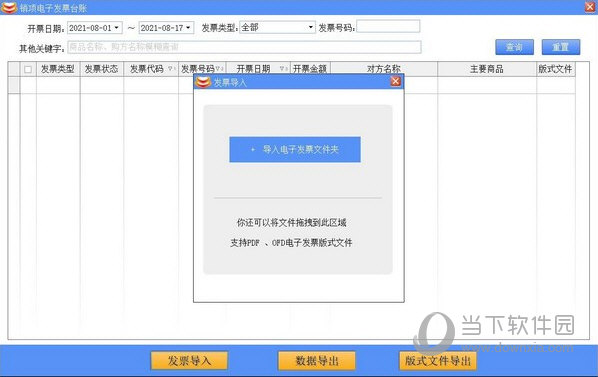
Task: Close the 发票导入 dialog
Action: click(395, 81)
